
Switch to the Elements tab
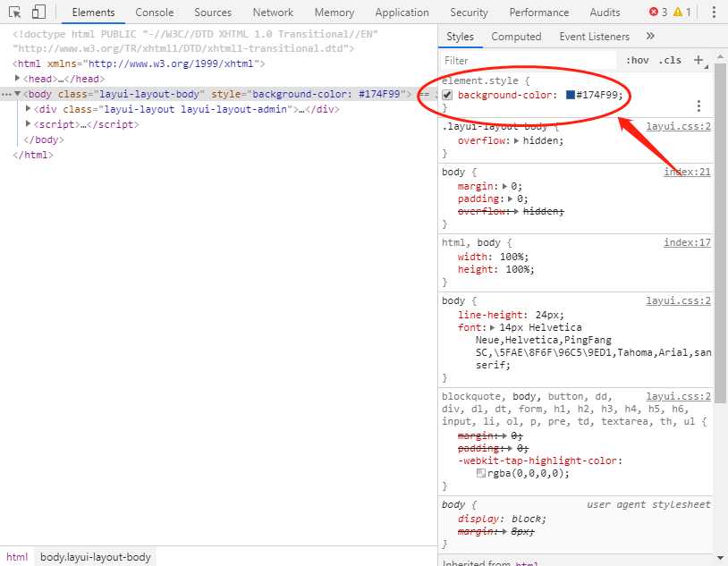pyautogui.click(x=93, y=13)
